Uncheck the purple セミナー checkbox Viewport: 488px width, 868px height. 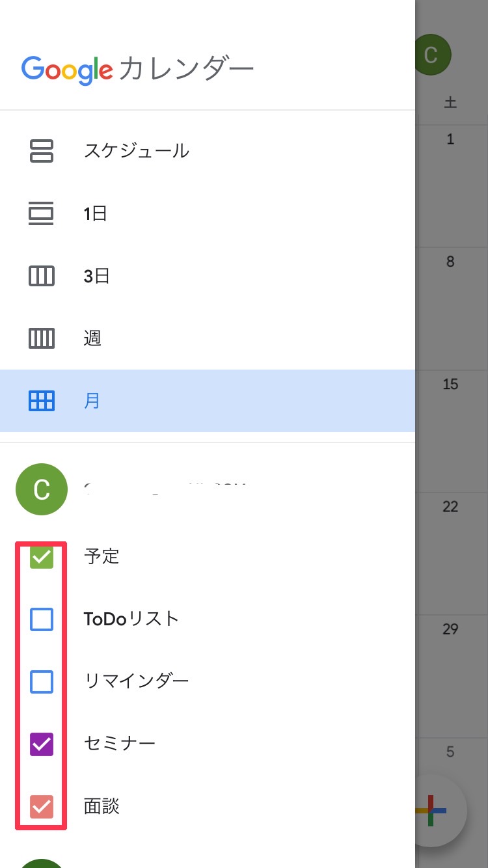pyautogui.click(x=42, y=744)
